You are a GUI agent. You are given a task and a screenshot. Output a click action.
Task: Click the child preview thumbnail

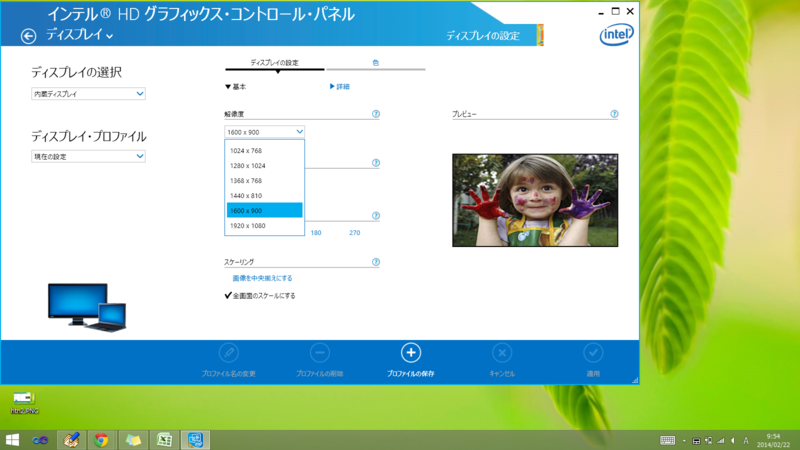[x=535, y=200]
